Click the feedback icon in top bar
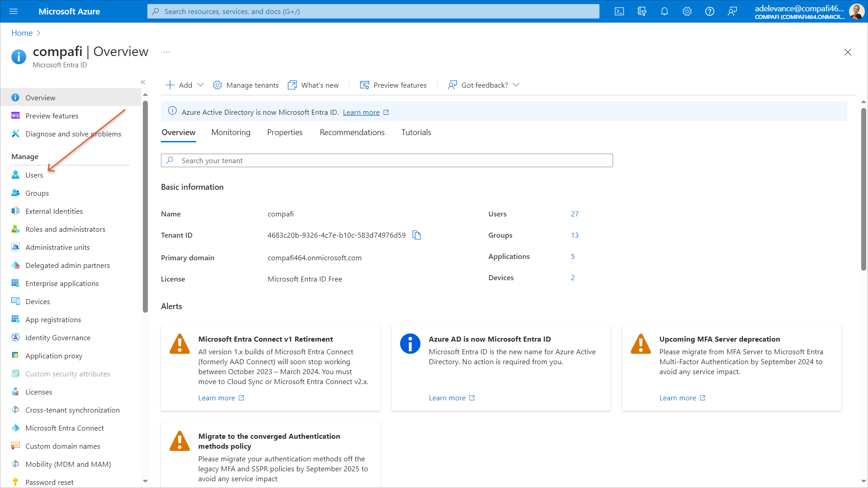 tap(732, 11)
